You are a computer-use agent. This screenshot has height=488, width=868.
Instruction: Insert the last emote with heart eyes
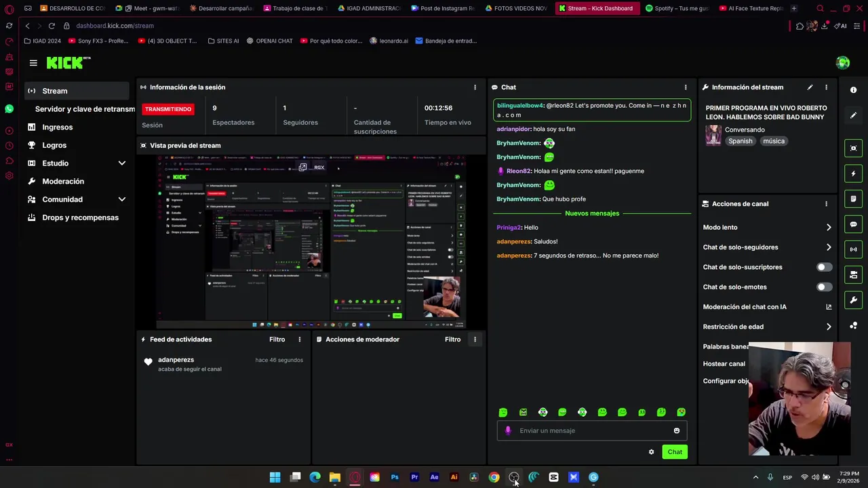(681, 412)
